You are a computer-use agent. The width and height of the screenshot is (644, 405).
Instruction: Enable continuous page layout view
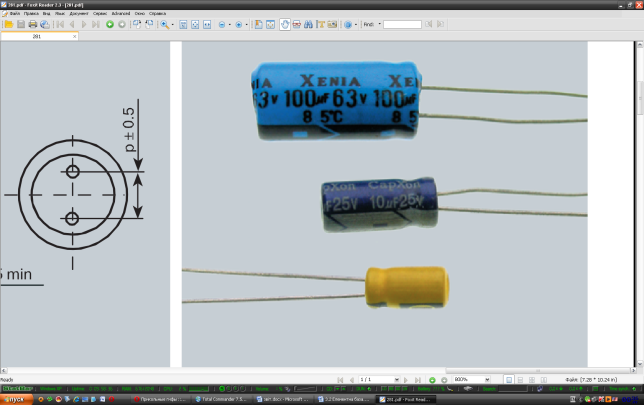520,380
